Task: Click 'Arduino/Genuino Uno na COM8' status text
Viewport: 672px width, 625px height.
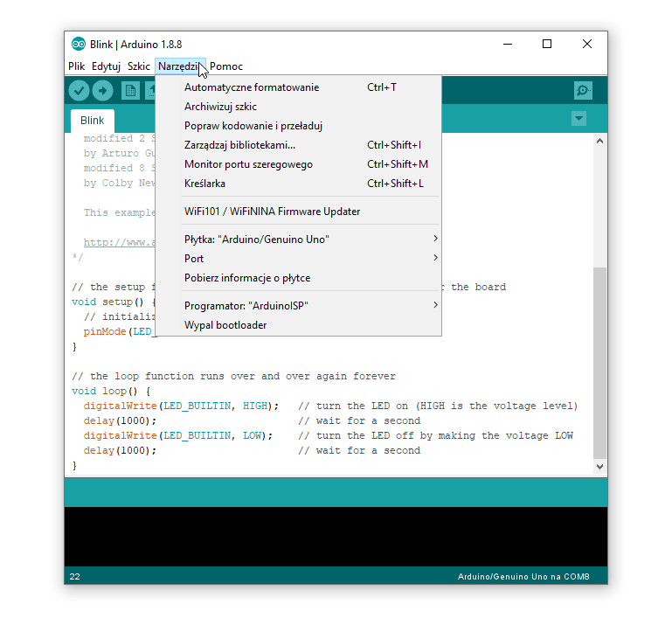Action: (523, 577)
